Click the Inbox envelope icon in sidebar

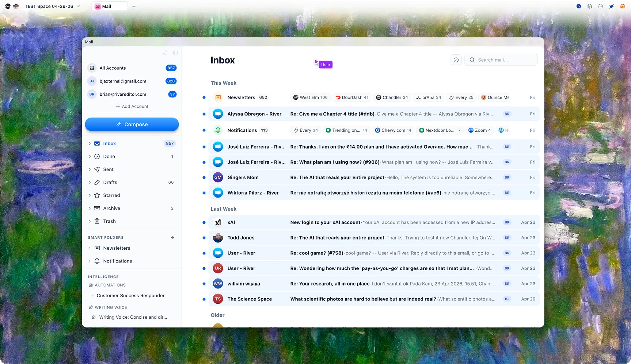click(97, 143)
